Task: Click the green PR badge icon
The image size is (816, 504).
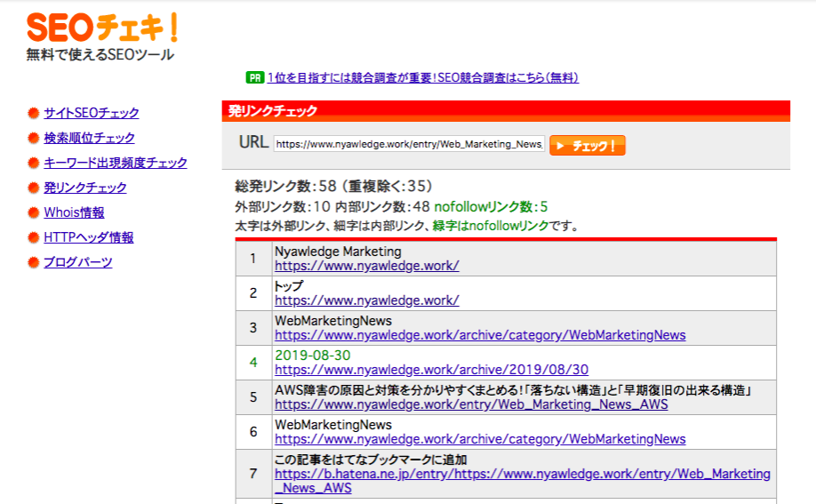Action: [255, 77]
